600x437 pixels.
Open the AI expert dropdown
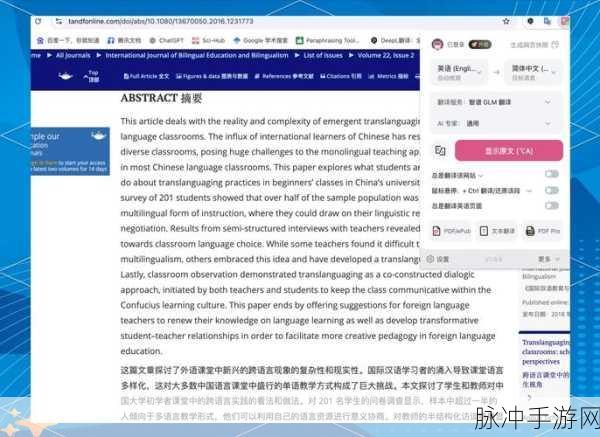click(496, 123)
